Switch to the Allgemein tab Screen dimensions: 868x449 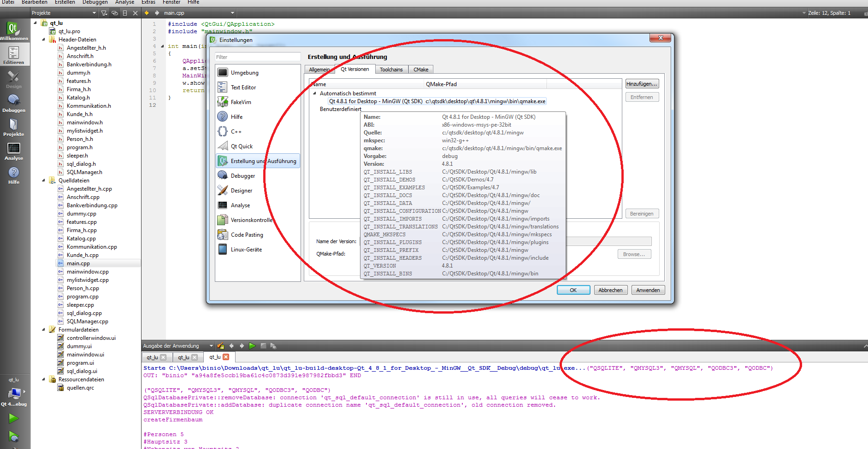(x=319, y=70)
